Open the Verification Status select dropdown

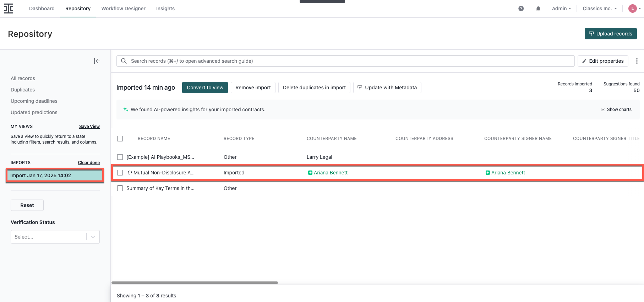pyautogui.click(x=55, y=237)
